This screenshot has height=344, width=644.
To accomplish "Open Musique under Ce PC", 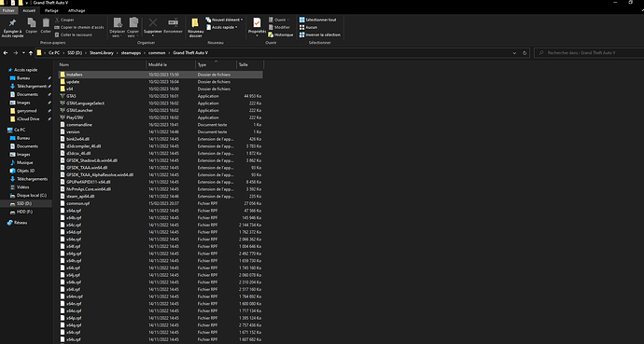I will coord(24,162).
